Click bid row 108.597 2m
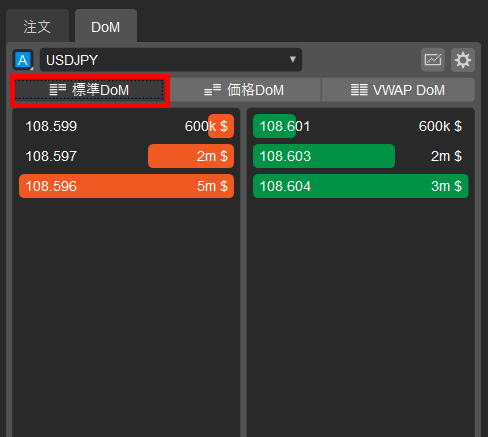The image size is (488, 437). click(127, 156)
